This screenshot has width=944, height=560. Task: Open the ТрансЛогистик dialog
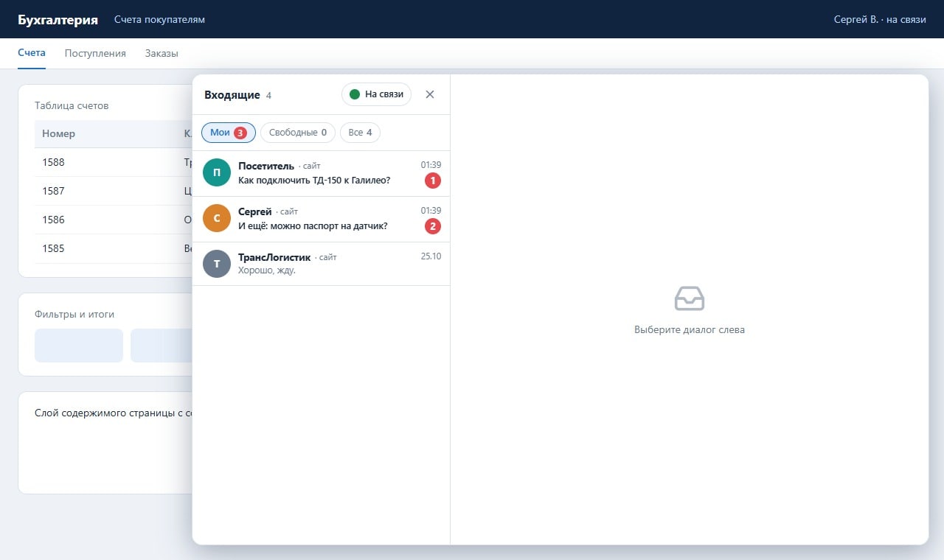321,264
